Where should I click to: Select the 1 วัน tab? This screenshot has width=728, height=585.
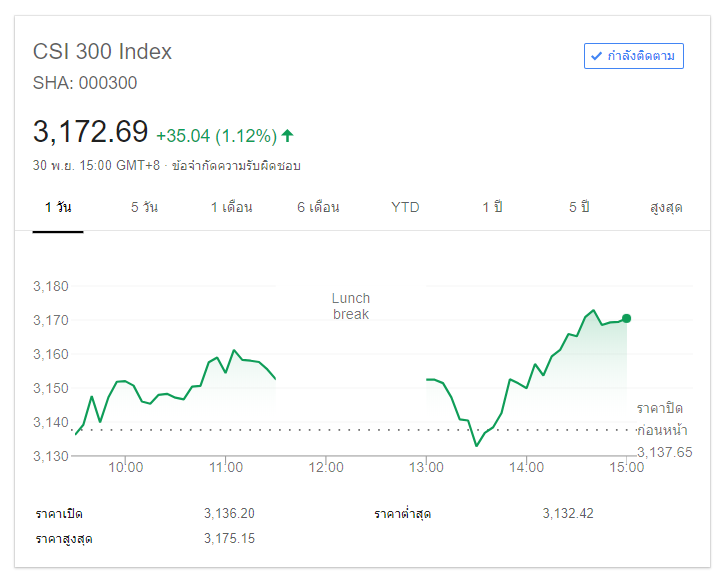58,207
